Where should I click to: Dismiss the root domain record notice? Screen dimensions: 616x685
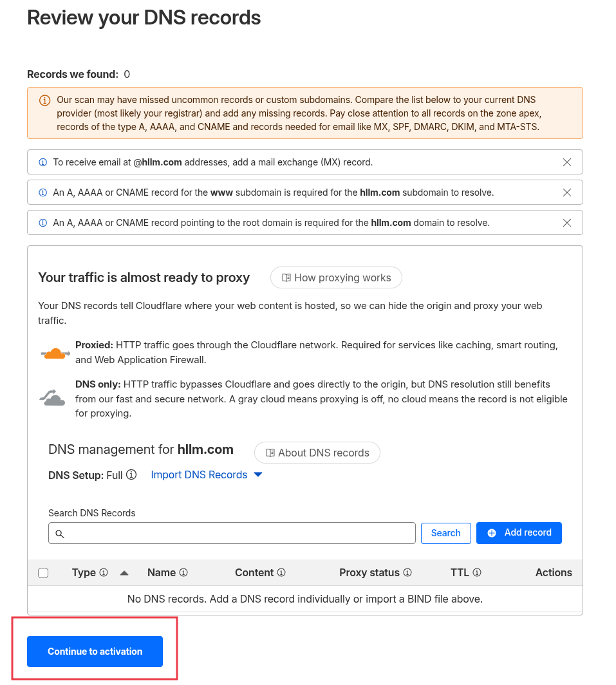coord(567,223)
